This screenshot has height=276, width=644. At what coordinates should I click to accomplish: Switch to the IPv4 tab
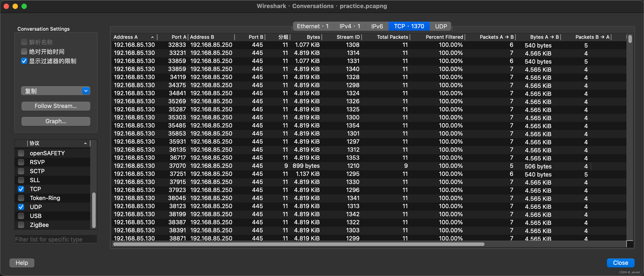click(349, 26)
